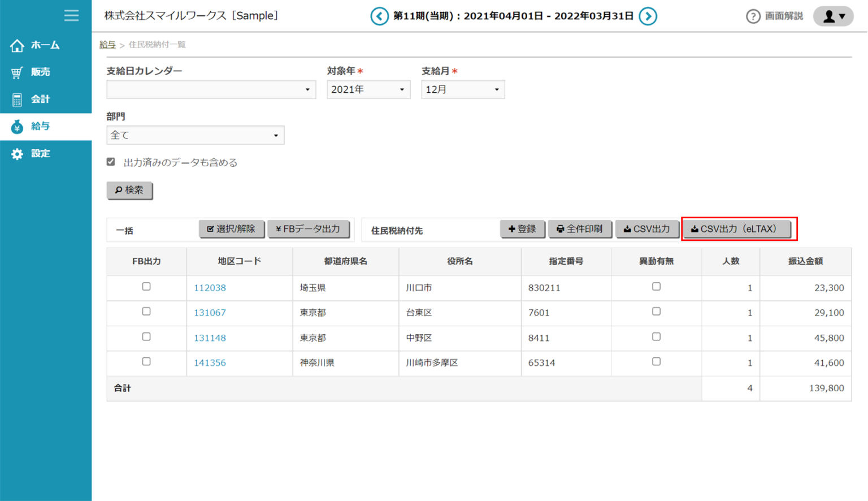Open the 対象年 year dropdown

pos(368,90)
